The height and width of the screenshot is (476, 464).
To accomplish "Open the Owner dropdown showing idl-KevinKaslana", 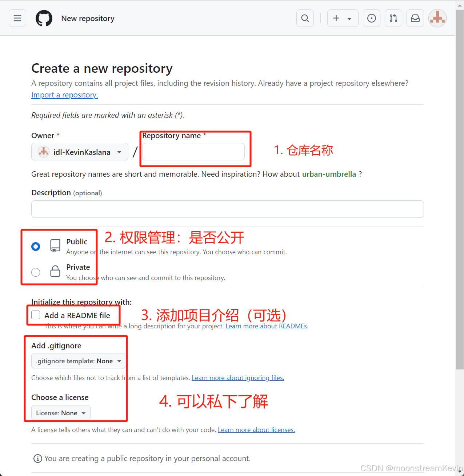I will click(80, 152).
